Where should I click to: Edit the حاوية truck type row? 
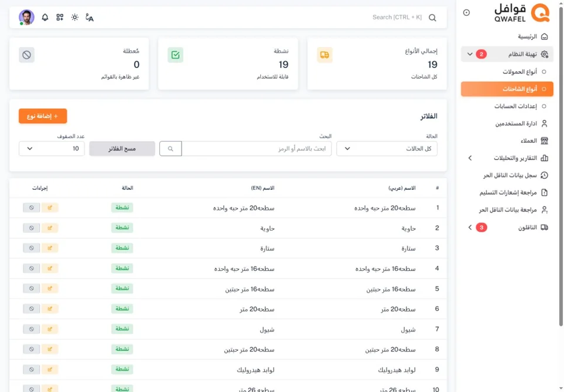point(49,228)
